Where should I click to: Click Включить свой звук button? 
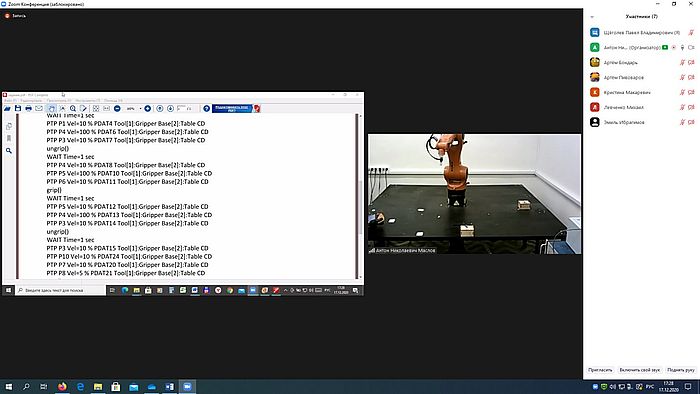[640, 370]
